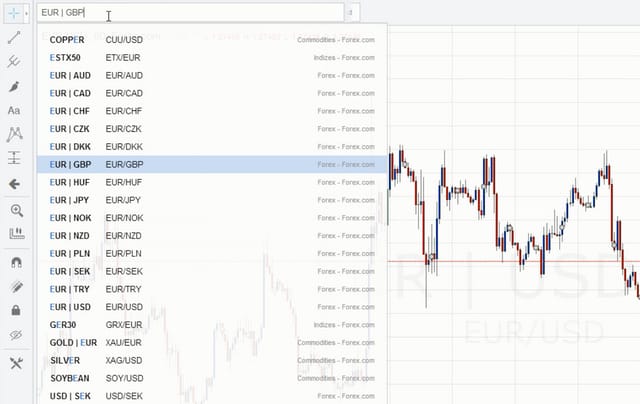Viewport: 640px width, 404px height.
Task: Select ESTX50 ETX/EUR from results
Action: [212, 58]
